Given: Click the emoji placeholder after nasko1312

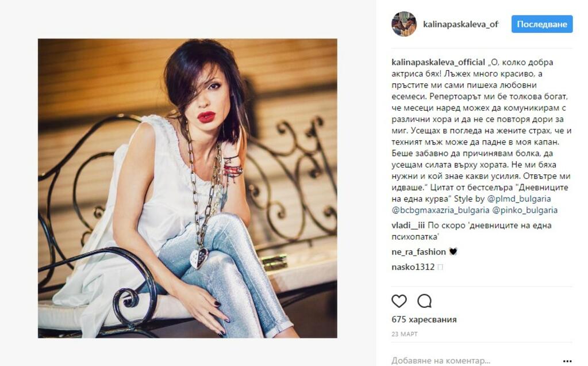Looking at the screenshot, I should click(440, 267).
